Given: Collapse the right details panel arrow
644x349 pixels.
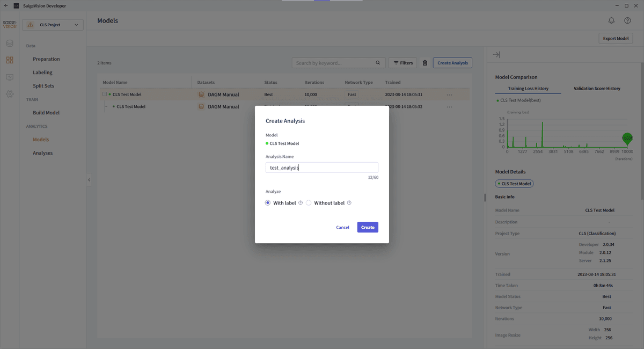Looking at the screenshot, I should tap(496, 55).
